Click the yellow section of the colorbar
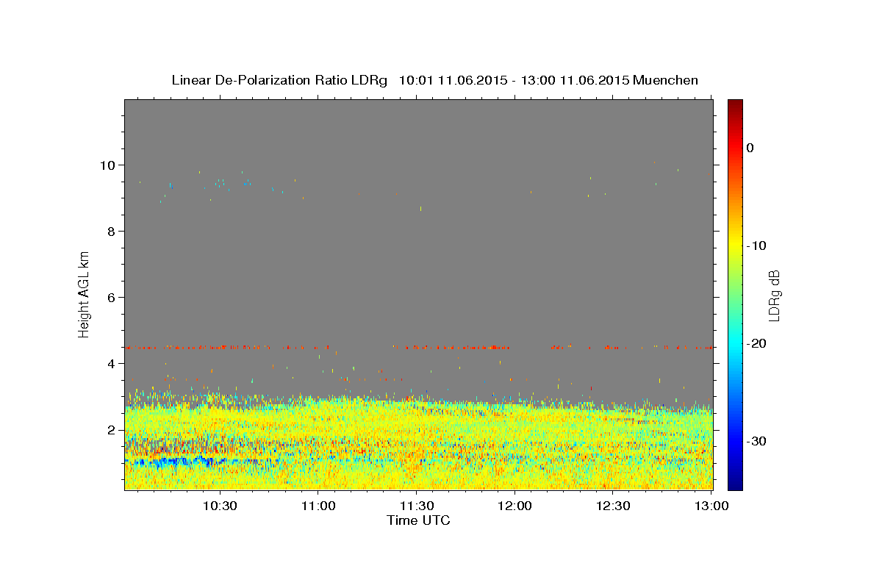 point(735,246)
